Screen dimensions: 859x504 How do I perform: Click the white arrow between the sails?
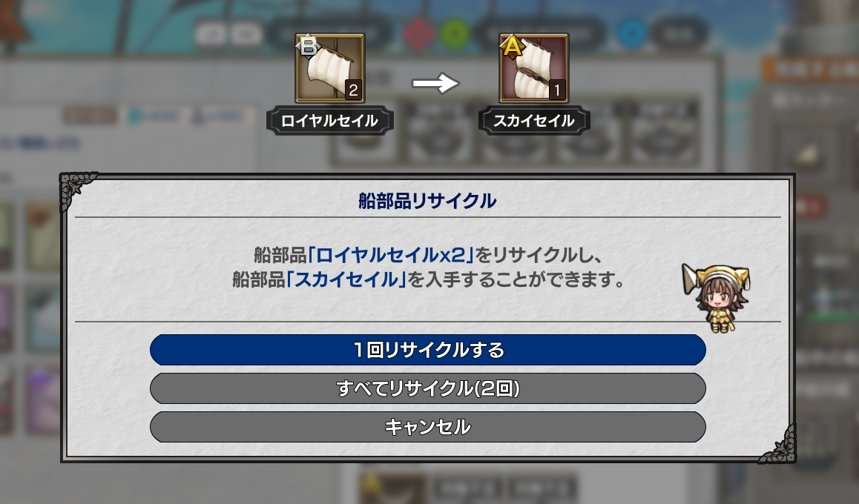pos(435,84)
